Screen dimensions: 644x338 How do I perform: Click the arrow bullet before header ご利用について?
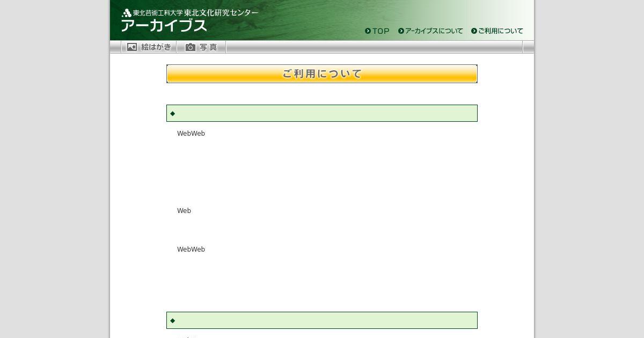coord(474,31)
